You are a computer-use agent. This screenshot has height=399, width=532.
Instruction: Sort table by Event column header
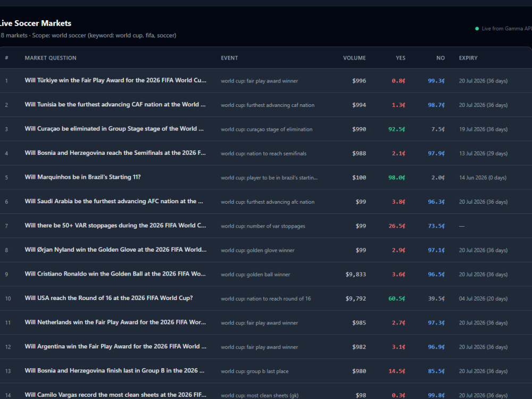pyautogui.click(x=229, y=58)
